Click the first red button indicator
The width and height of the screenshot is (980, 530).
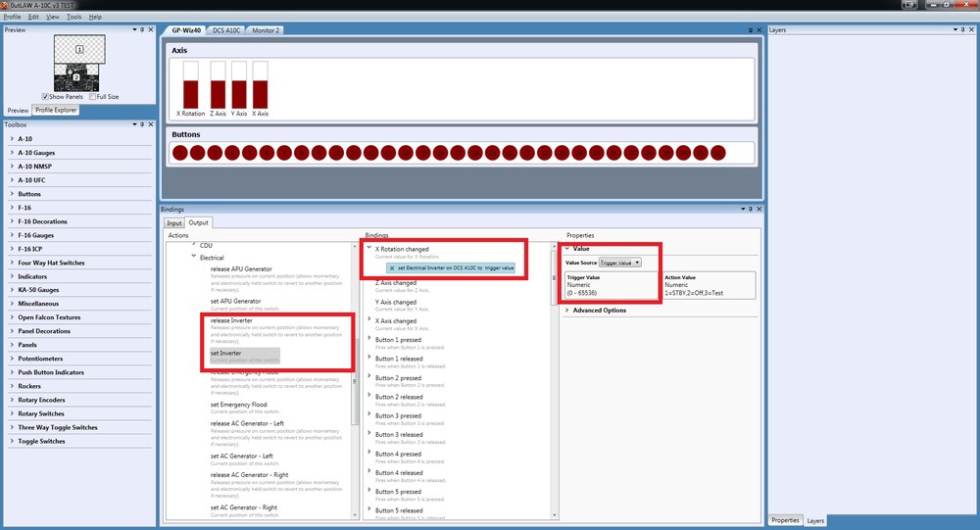point(180,153)
